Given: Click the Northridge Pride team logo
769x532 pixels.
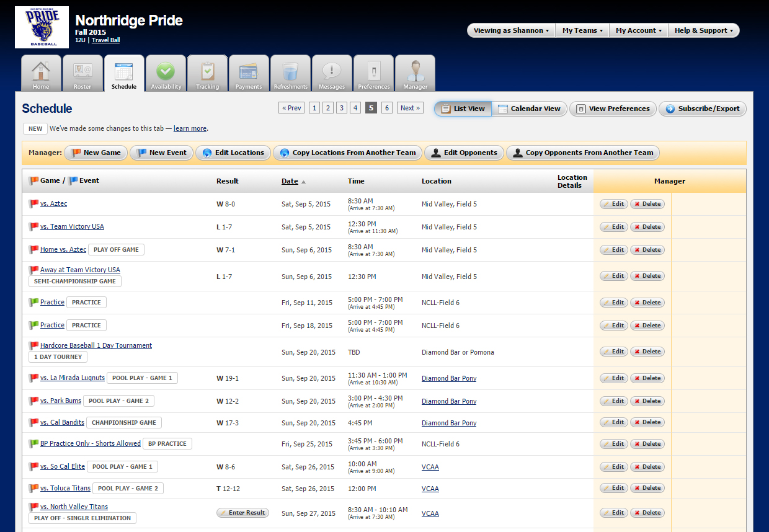Looking at the screenshot, I should click(42, 27).
